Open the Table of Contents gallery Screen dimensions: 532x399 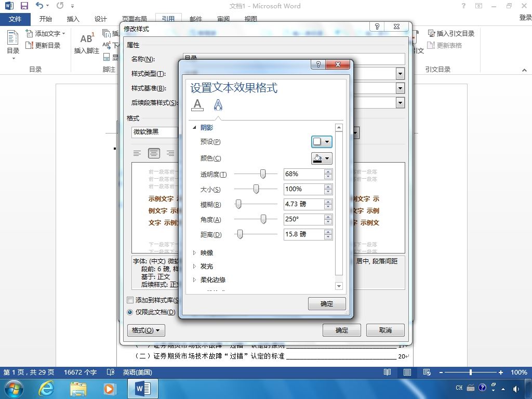pos(13,46)
